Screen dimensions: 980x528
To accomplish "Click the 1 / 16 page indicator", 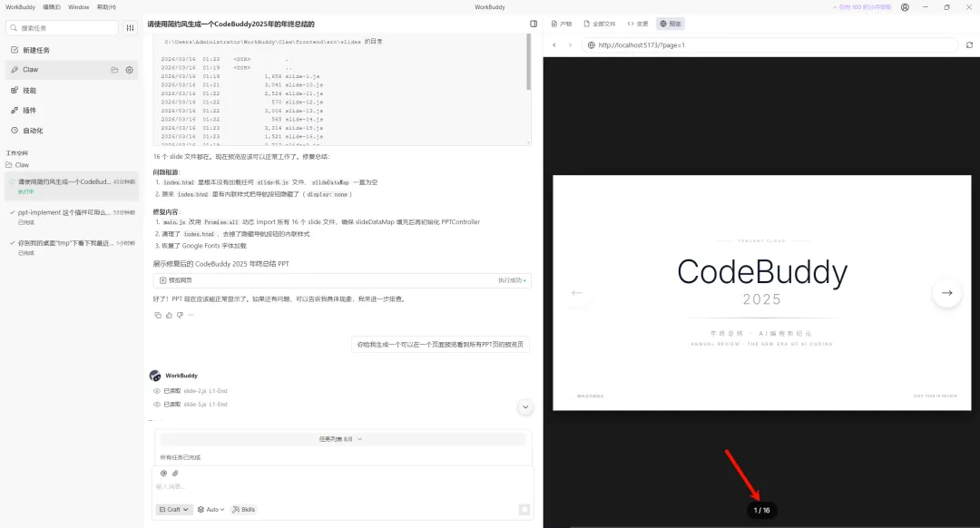I will pyautogui.click(x=761, y=511).
